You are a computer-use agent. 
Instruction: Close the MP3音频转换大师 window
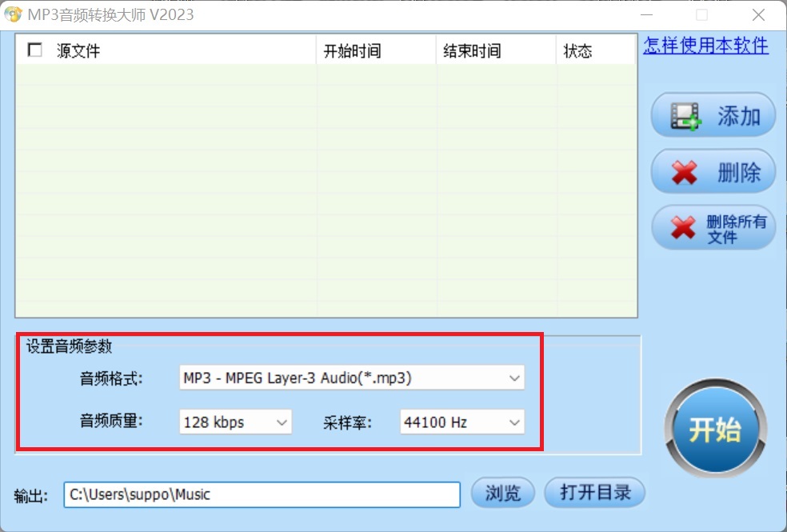click(x=757, y=14)
